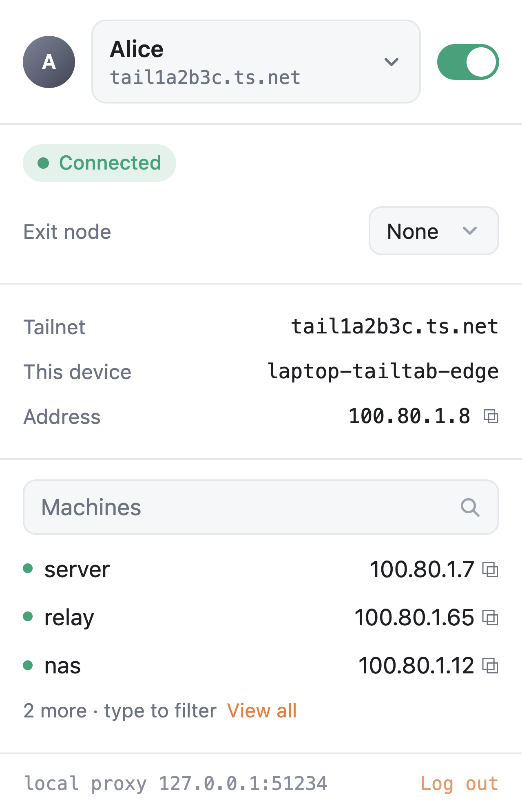The width and height of the screenshot is (522, 812).
Task: Select the server machine row
Action: pos(261,569)
